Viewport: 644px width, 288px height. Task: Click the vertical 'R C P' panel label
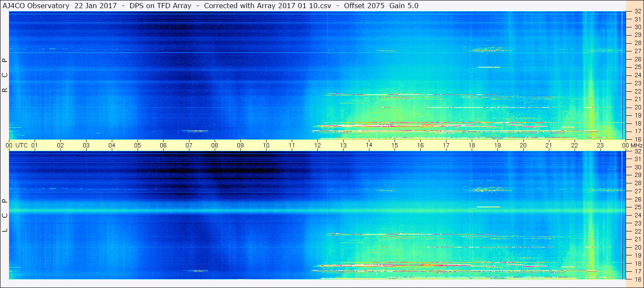[x=5, y=76]
